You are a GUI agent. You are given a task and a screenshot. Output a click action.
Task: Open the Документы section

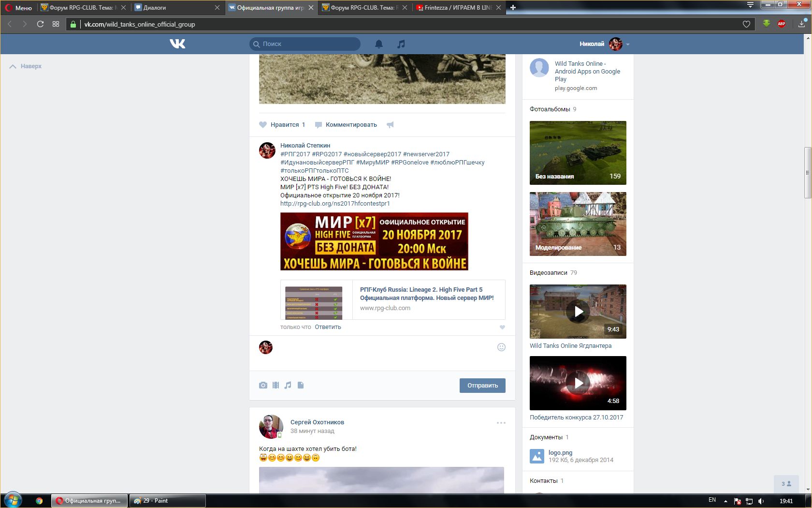(x=546, y=437)
